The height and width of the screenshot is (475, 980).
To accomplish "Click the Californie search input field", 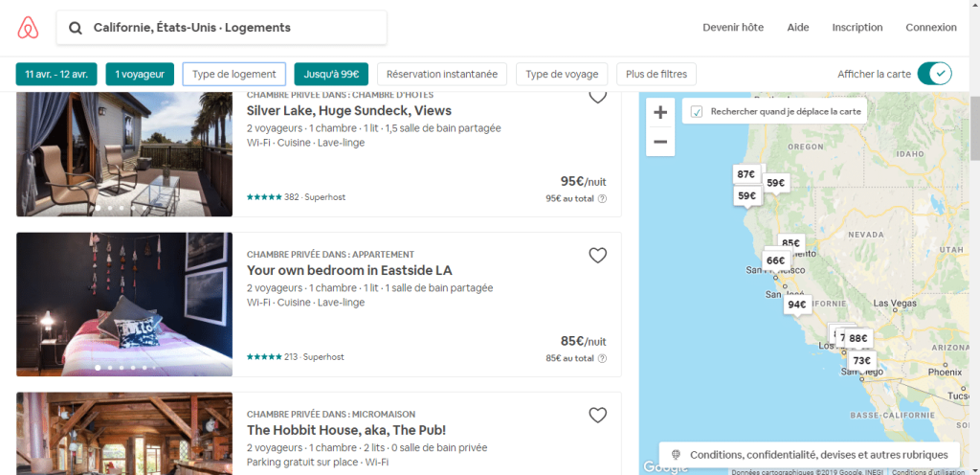I will pos(222,28).
